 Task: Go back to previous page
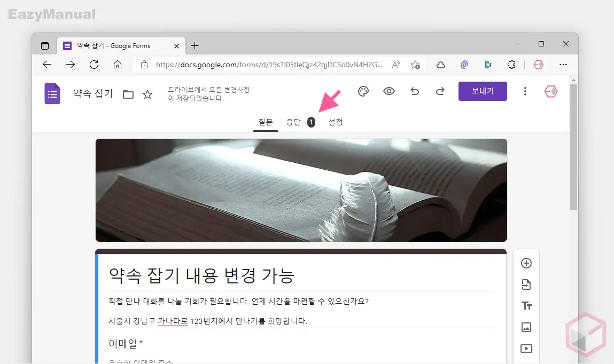point(47,65)
